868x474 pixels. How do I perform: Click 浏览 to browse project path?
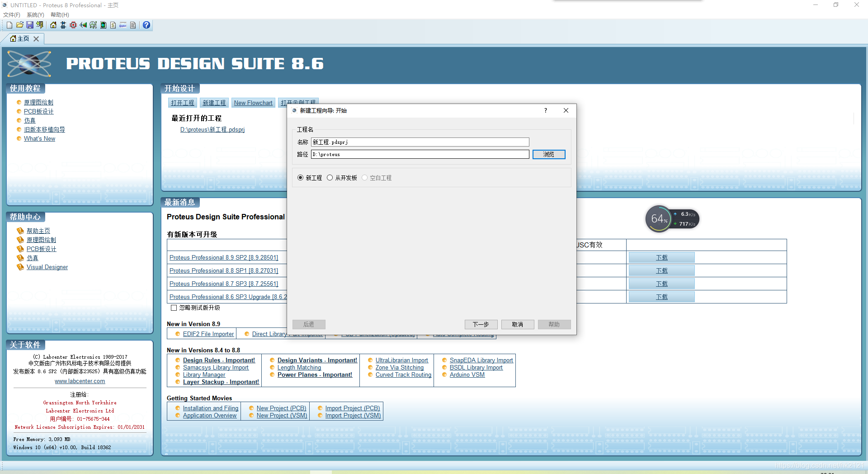(549, 154)
